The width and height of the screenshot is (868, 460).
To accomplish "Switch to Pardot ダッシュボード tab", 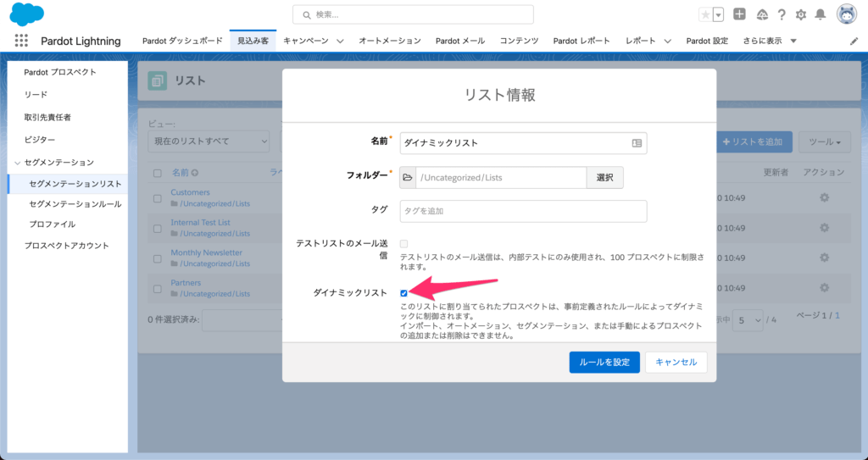I will [x=183, y=41].
